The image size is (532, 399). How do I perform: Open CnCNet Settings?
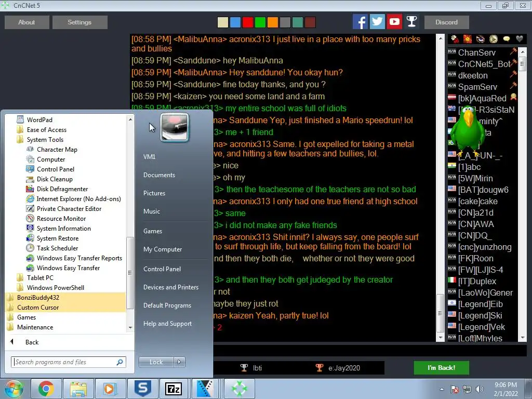pos(79,22)
